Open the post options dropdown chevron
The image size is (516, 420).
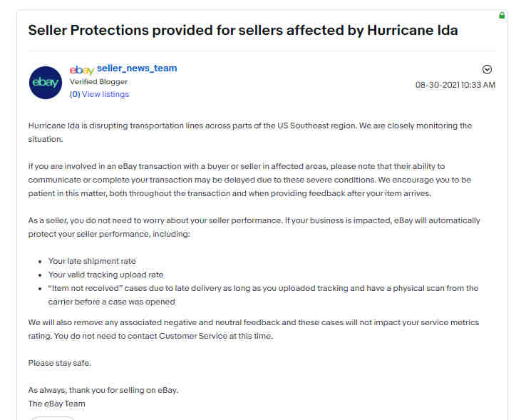(x=487, y=69)
